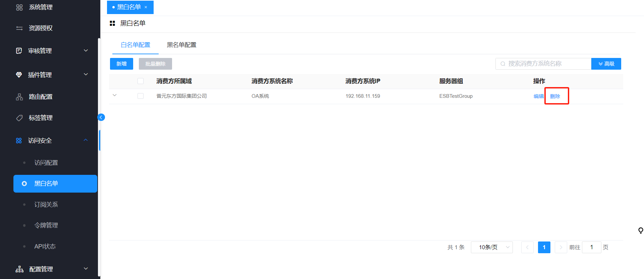Click the 消费方系统名称 column header
644x279 pixels.
click(272, 81)
